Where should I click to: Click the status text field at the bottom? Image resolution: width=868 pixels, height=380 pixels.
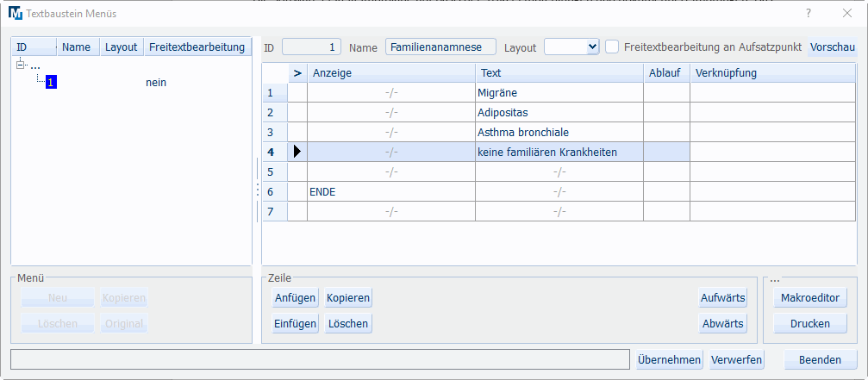click(x=320, y=359)
